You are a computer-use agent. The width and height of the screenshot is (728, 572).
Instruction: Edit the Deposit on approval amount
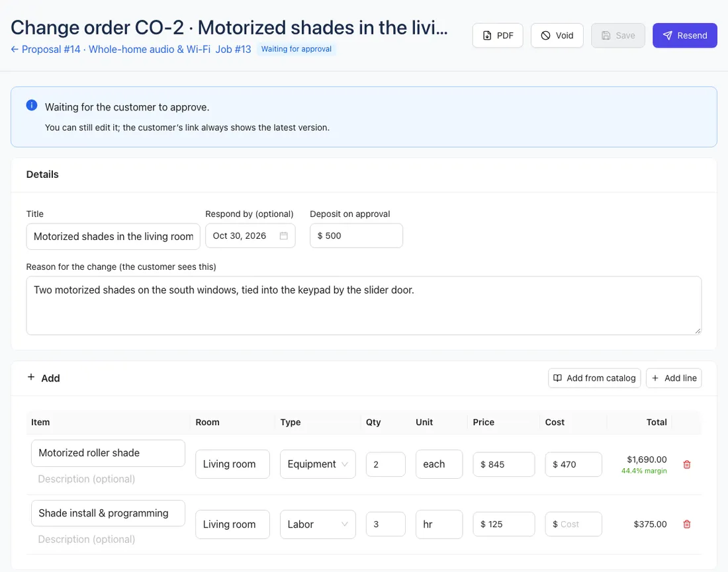[x=356, y=235]
